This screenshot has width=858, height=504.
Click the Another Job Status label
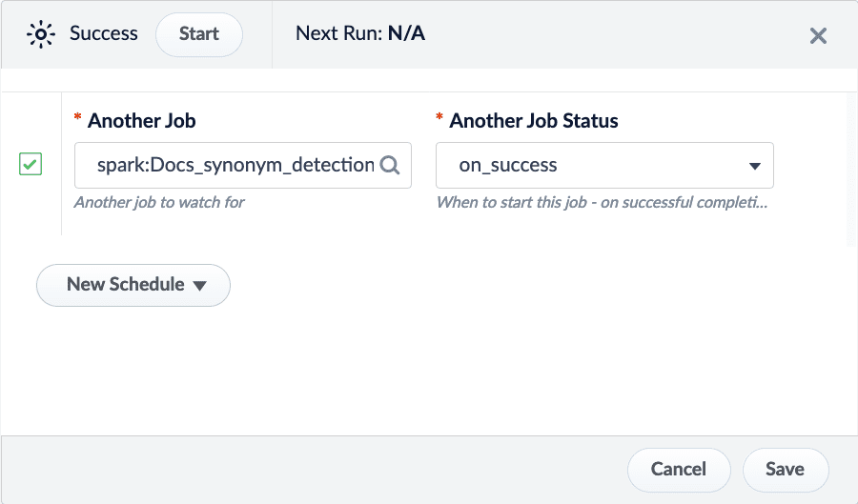[533, 121]
